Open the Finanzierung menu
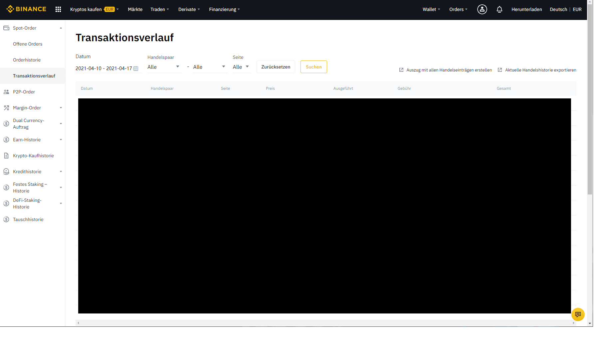 coord(224,9)
